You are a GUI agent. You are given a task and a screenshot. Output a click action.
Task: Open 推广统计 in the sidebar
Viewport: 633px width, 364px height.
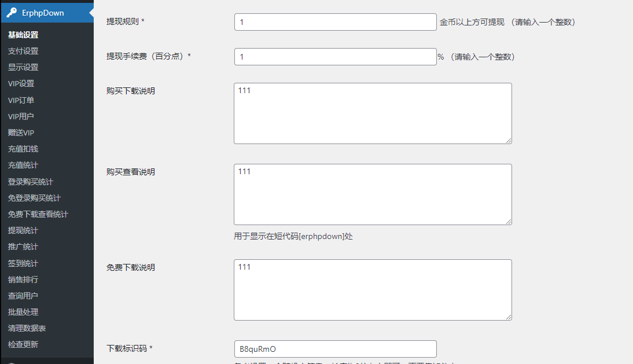pos(23,247)
